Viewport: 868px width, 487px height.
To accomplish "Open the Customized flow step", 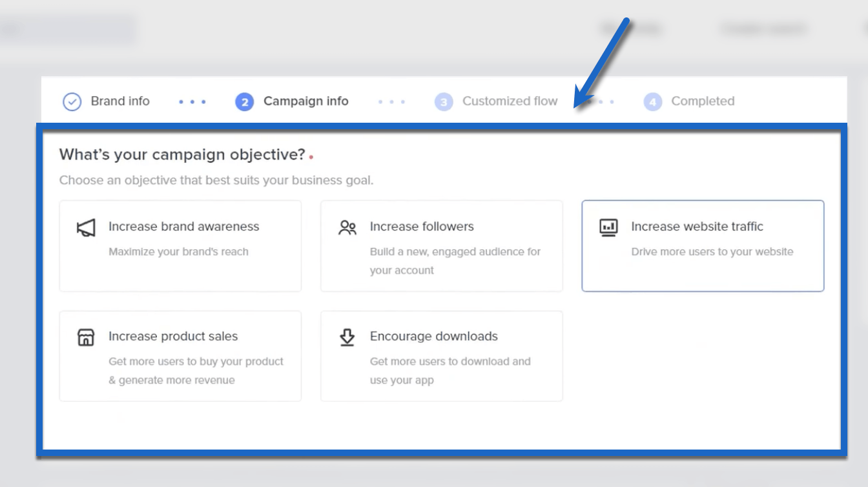I will 510,101.
